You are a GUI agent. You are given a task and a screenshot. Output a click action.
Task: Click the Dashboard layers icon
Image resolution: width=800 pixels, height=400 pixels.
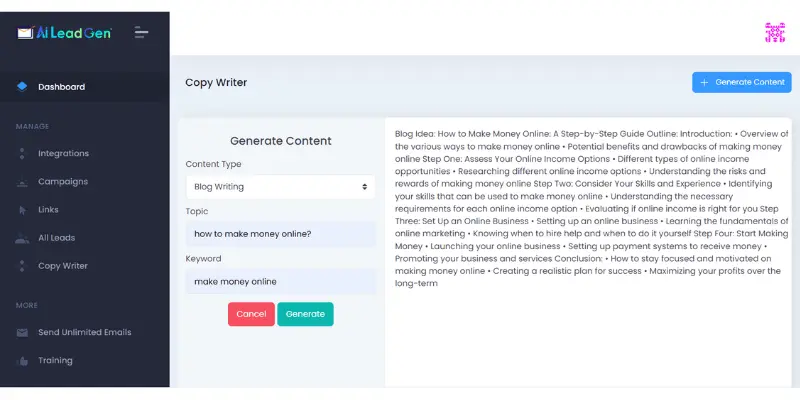pyautogui.click(x=22, y=86)
